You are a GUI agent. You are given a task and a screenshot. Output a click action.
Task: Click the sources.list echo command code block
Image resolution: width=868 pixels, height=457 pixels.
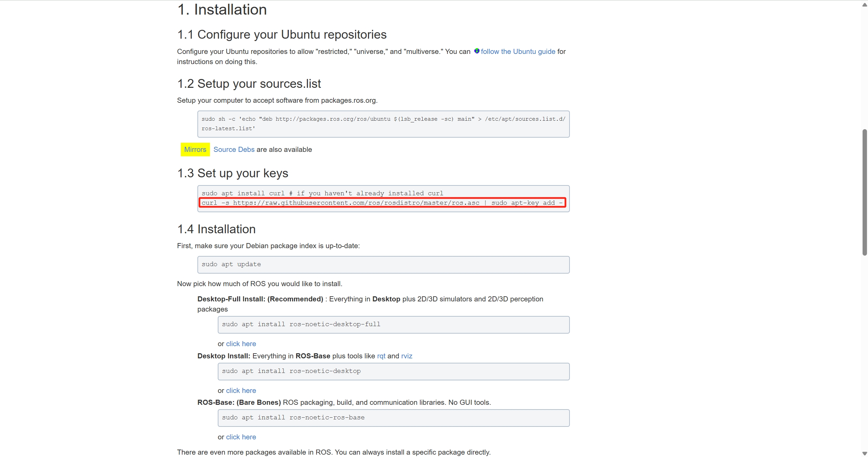click(383, 124)
